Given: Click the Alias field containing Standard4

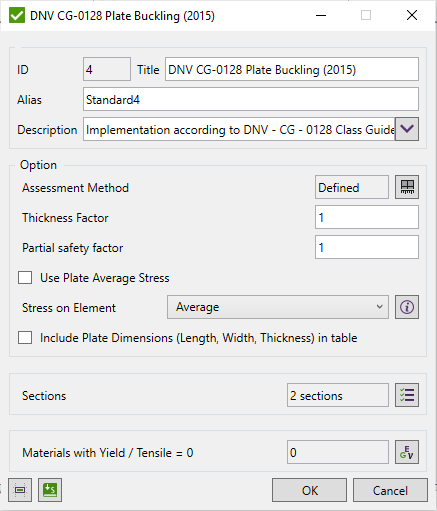Looking at the screenshot, I should point(251,99).
